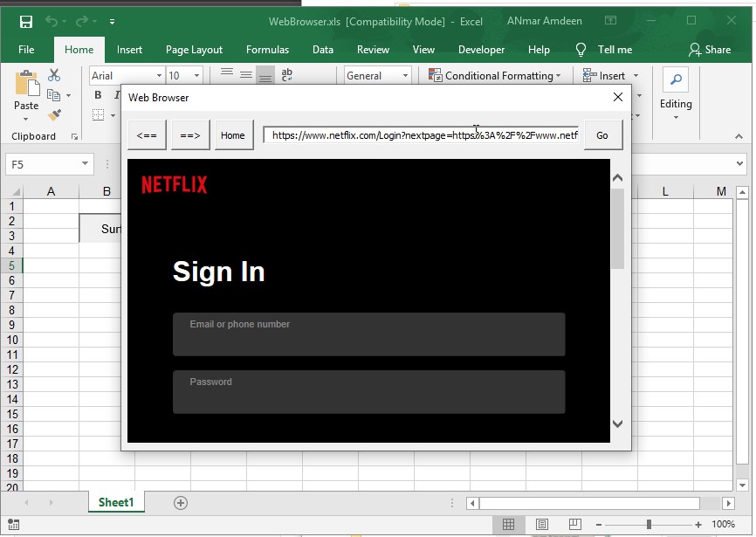Switch to Page Break Preview icon
Screen dimensions: 756x537
tap(574, 524)
